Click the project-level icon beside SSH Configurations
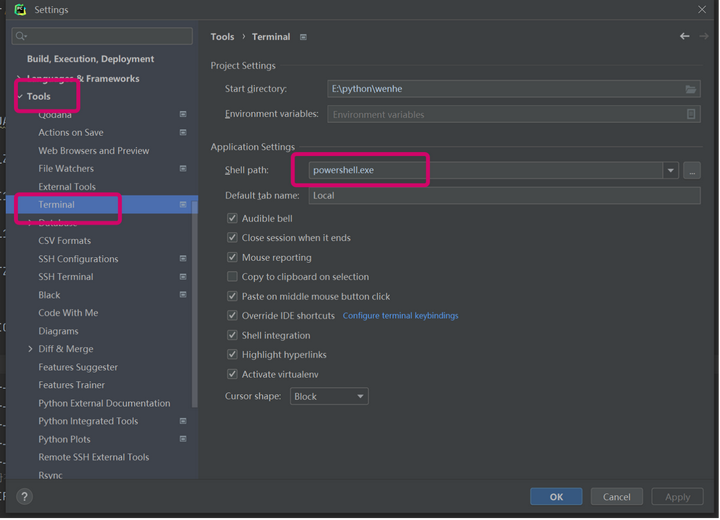 tap(183, 258)
